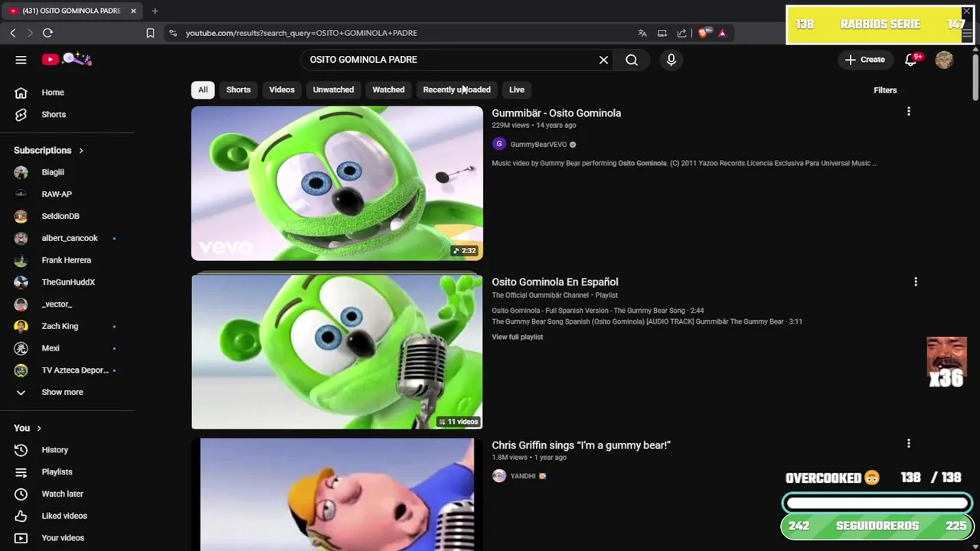This screenshot has height=551, width=980.
Task: Open the notifications bell
Action: click(911, 60)
